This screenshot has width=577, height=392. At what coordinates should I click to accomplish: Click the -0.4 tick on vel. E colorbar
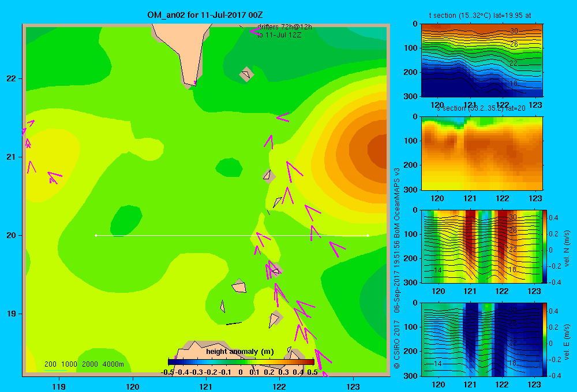pyautogui.click(x=554, y=375)
